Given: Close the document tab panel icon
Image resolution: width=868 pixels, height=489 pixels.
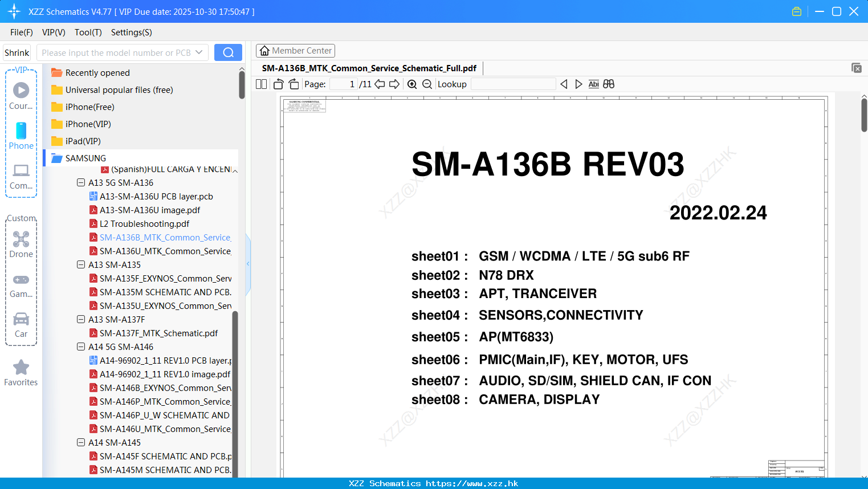Looking at the screenshot, I should tap(856, 68).
